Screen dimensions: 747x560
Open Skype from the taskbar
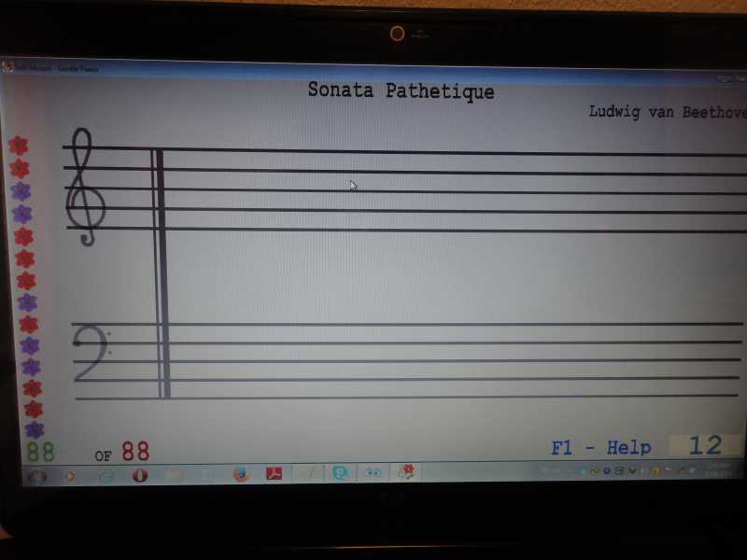tap(340, 472)
